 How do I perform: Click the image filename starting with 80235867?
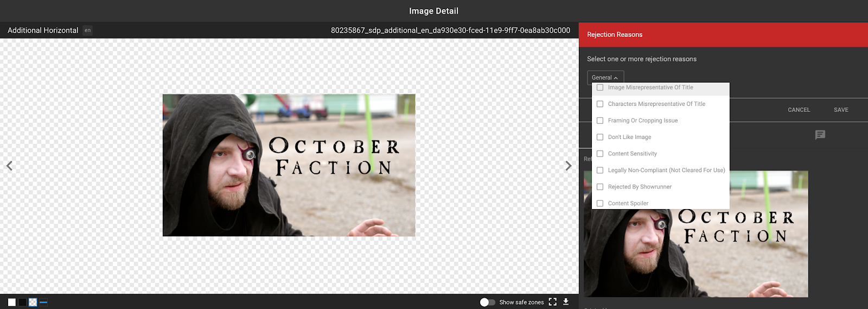click(x=450, y=30)
